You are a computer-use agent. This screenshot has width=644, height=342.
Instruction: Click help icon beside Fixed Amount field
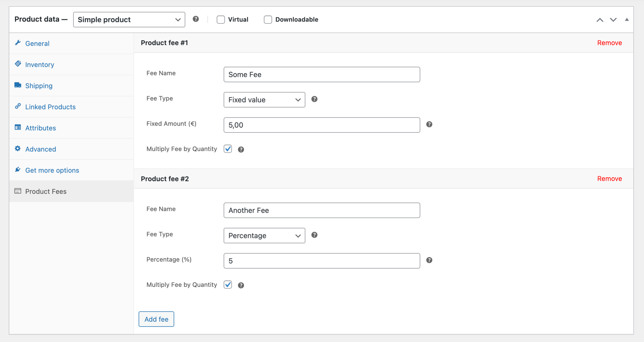pos(429,124)
